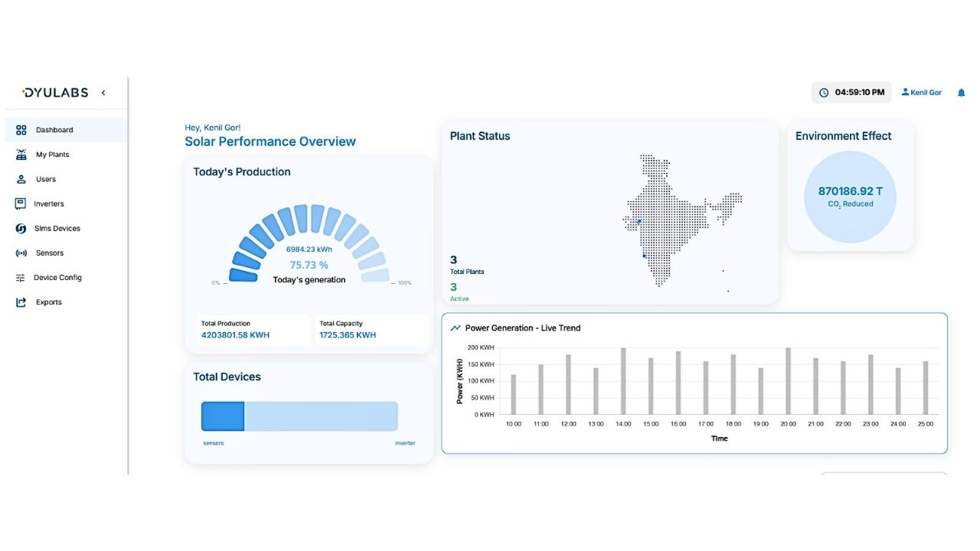Click the Users person icon

point(21,179)
